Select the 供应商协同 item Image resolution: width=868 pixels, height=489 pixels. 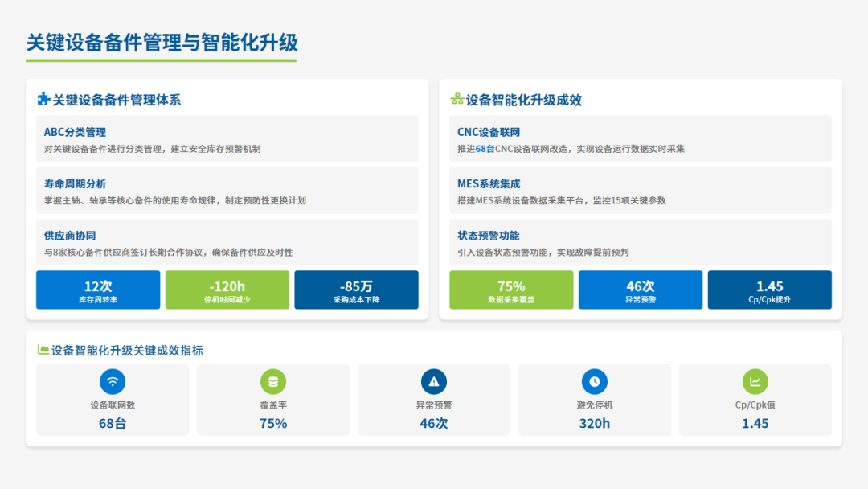tap(227, 242)
